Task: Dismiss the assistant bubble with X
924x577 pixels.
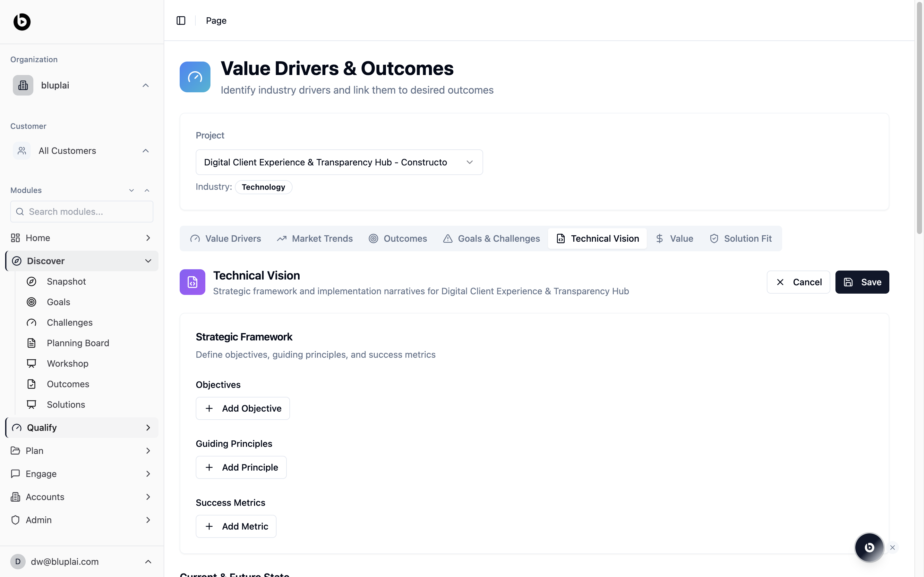Action: coord(892,547)
